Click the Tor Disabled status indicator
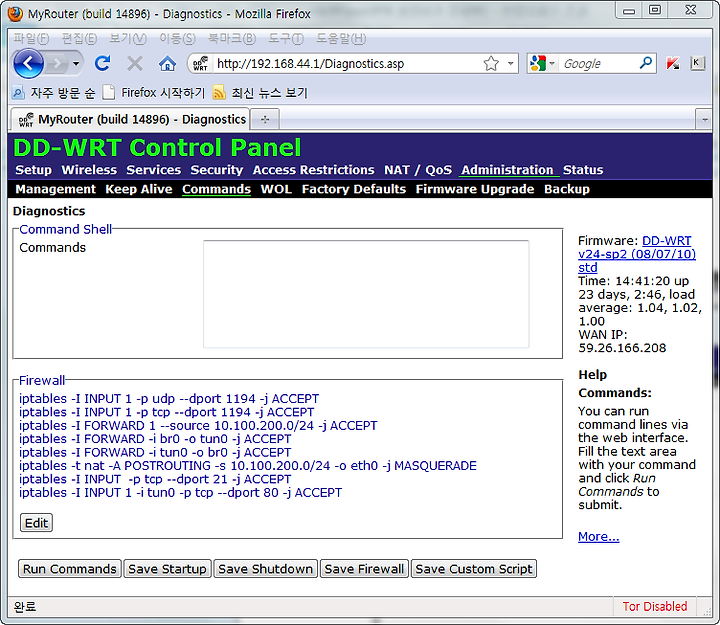Screen dimensions: 720x625 [x=655, y=607]
